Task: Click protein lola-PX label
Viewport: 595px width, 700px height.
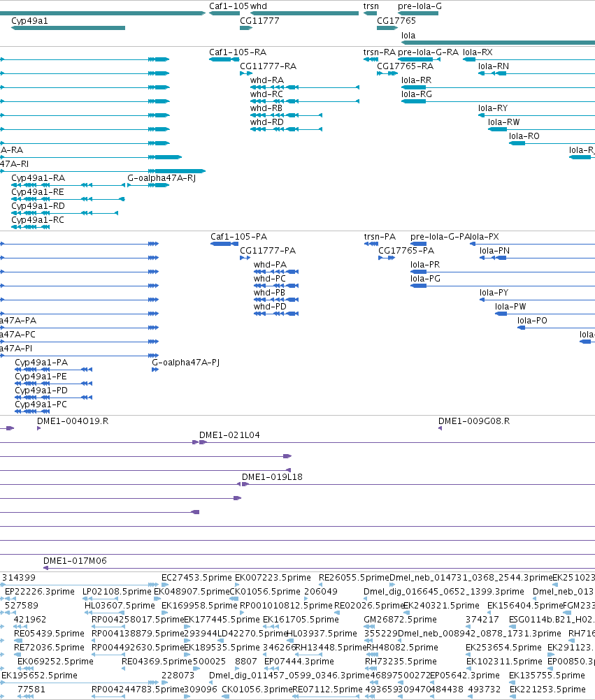Action: (x=485, y=237)
